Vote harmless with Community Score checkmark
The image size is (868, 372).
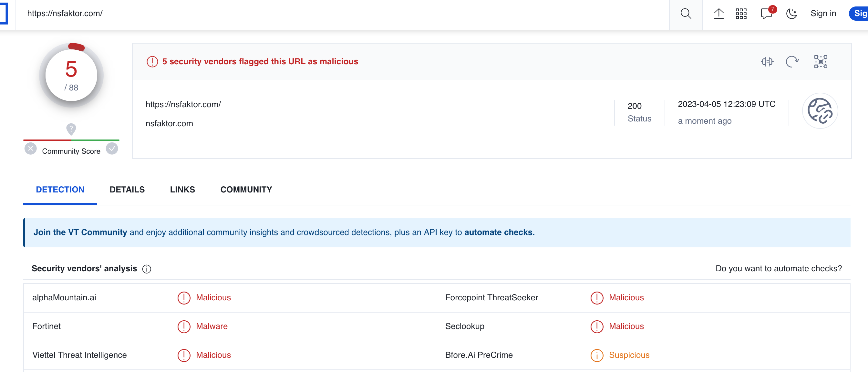(x=112, y=148)
